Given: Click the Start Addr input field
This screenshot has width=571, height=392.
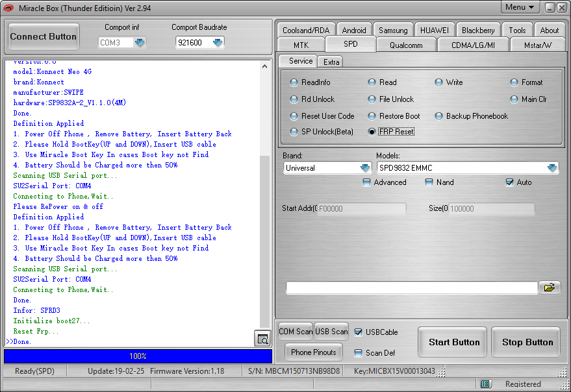Looking at the screenshot, I should [x=362, y=208].
